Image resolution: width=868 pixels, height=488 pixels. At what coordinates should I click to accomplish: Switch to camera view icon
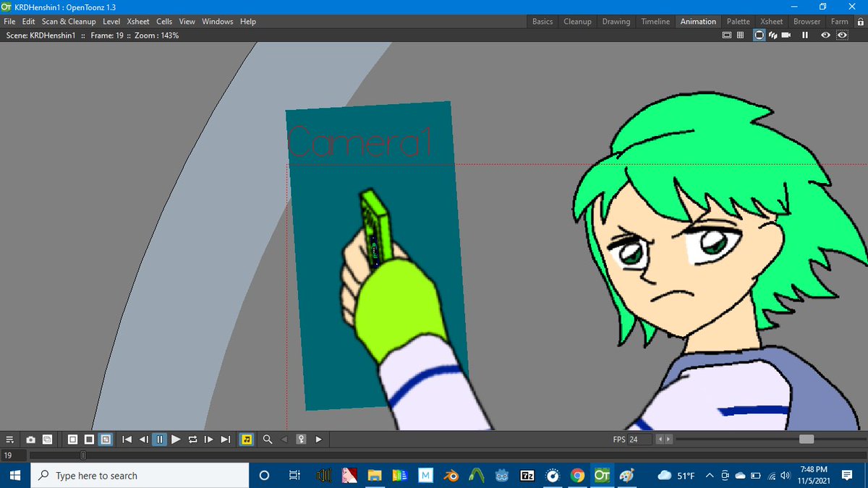click(786, 35)
